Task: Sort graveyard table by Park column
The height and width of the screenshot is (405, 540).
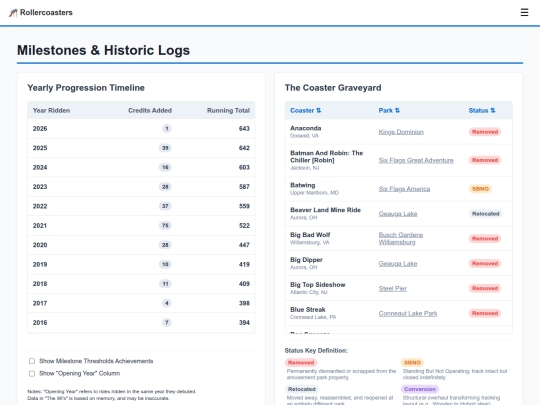Action: coord(389,111)
